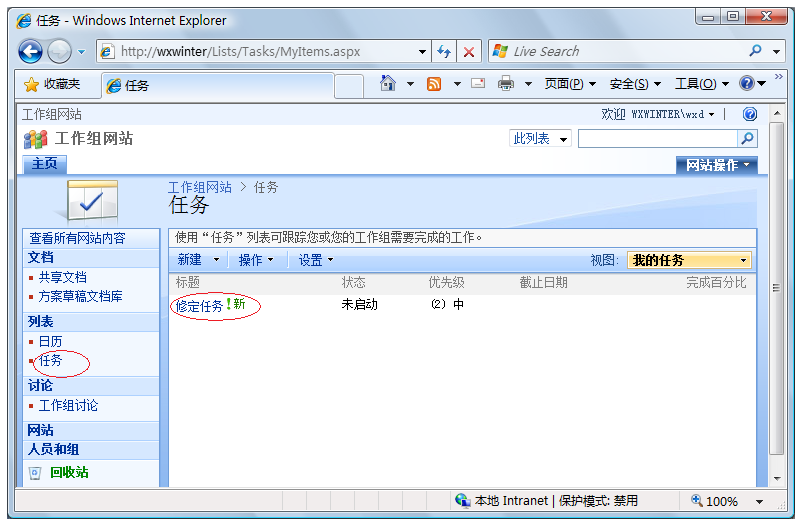
Task: Sort by the 标题 column header
Action: (188, 282)
